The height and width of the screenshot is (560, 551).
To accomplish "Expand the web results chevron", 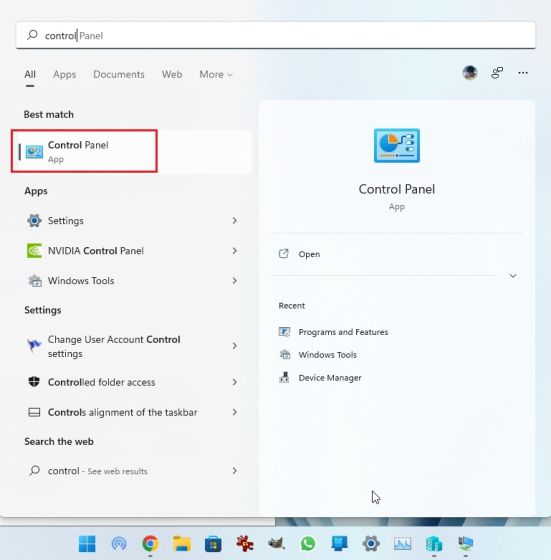I will 234,471.
